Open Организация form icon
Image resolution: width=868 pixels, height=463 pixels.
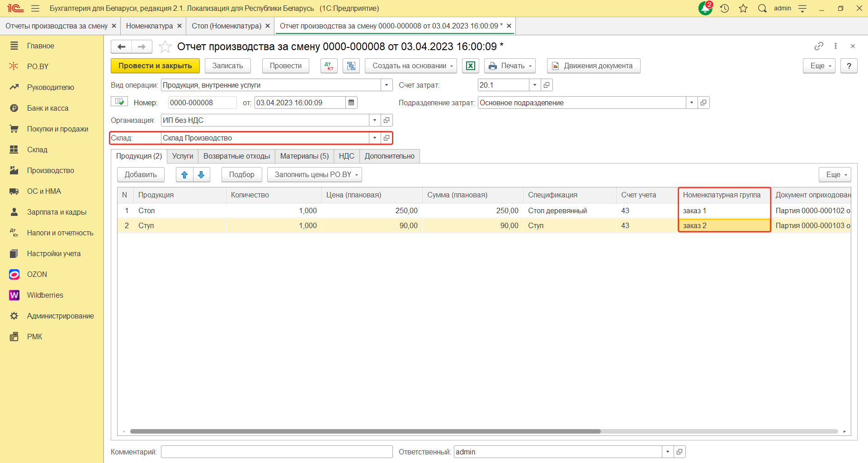[x=387, y=120]
